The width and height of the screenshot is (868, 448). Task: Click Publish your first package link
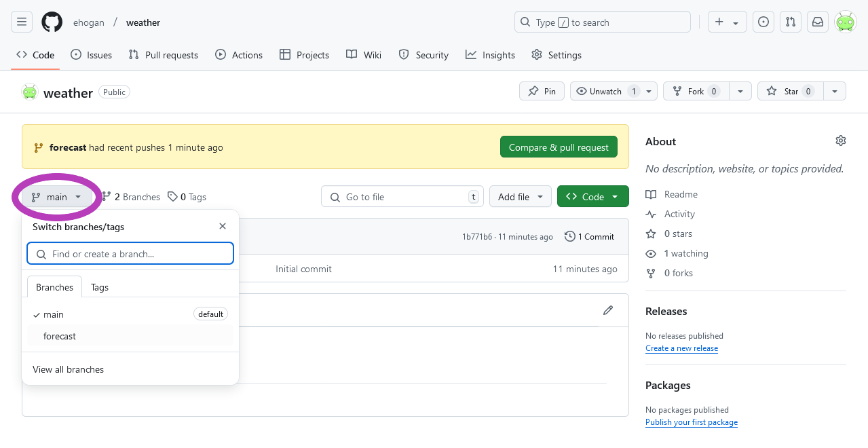click(x=692, y=422)
